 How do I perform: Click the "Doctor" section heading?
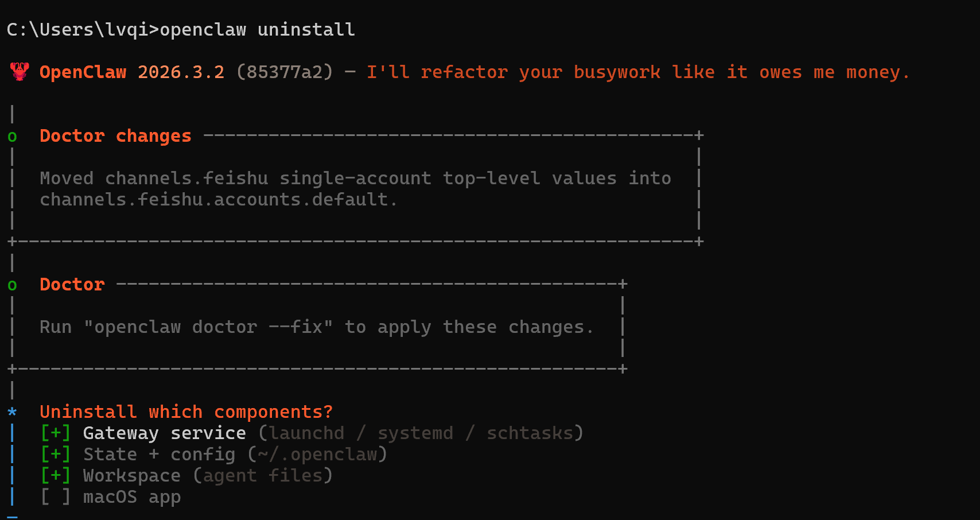coord(72,285)
